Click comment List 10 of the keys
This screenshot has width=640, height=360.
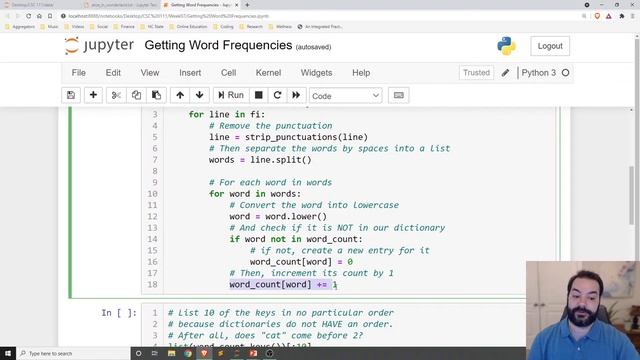coord(281,313)
